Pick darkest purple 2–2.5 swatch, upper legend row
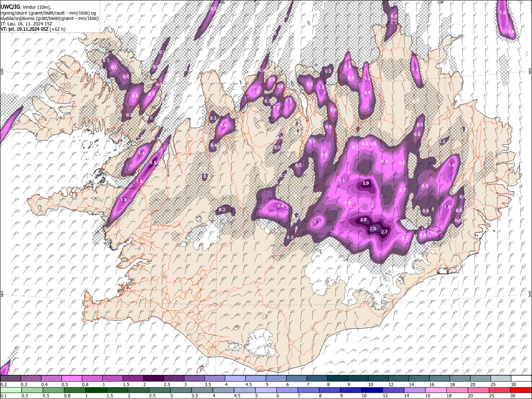 pyautogui.click(x=154, y=379)
